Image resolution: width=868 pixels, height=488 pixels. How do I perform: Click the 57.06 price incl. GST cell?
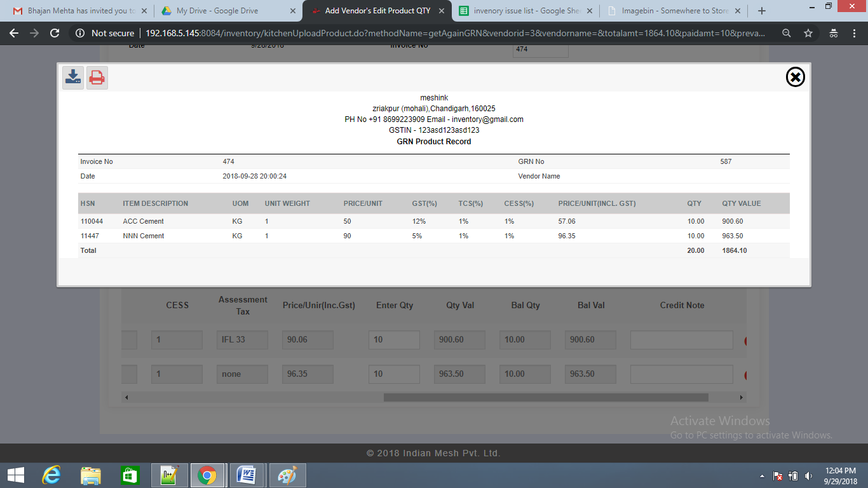pos(567,221)
